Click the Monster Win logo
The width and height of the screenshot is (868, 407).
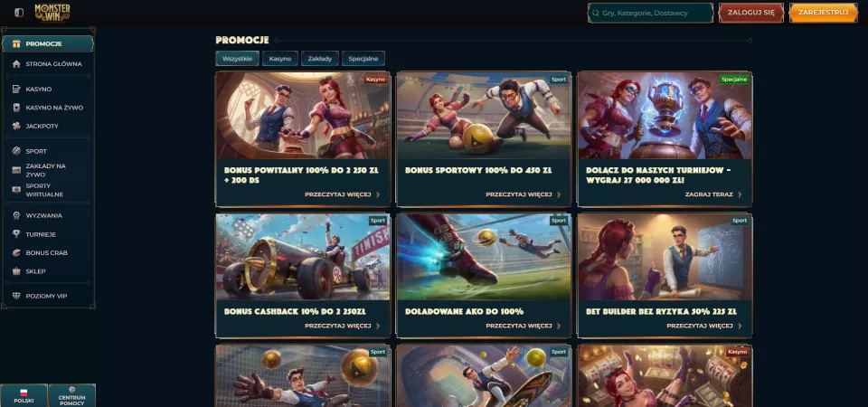tap(52, 12)
